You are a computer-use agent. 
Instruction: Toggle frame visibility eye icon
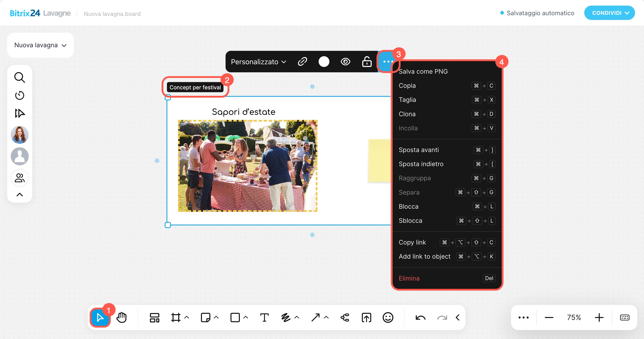tap(345, 62)
